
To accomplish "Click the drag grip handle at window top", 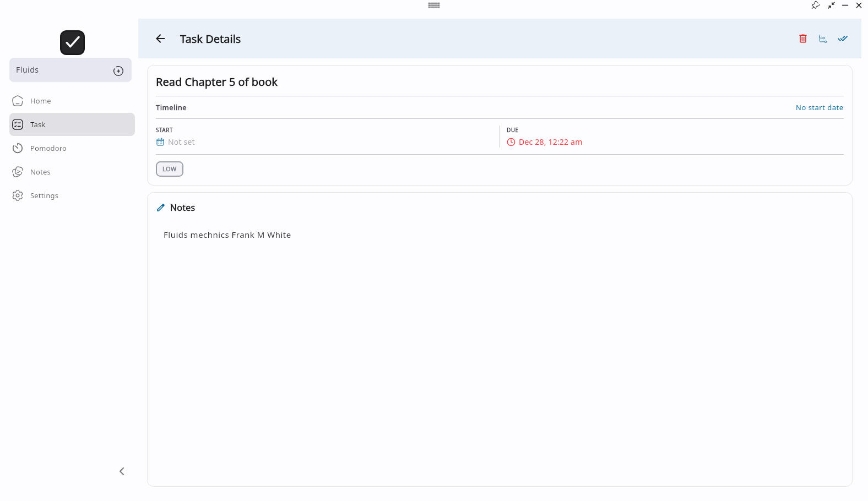I will tap(434, 5).
